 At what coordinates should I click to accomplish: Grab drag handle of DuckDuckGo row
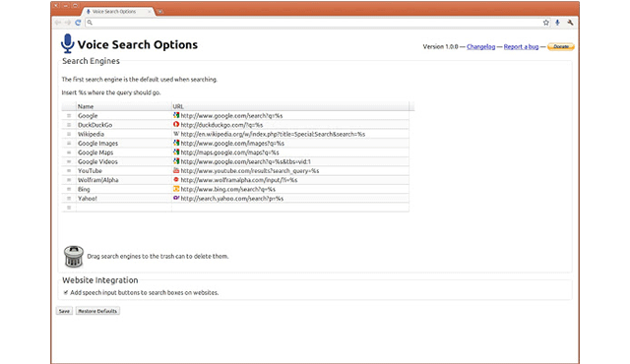(x=69, y=125)
